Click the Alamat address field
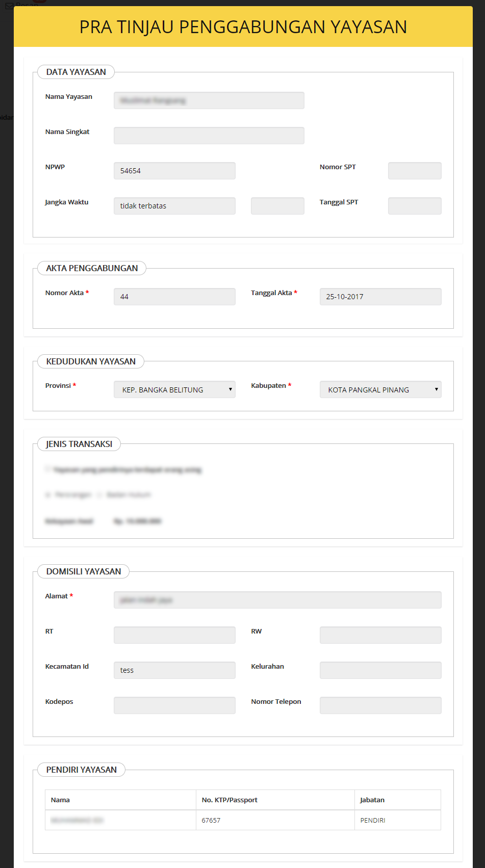Image resolution: width=485 pixels, height=868 pixels. (277, 600)
